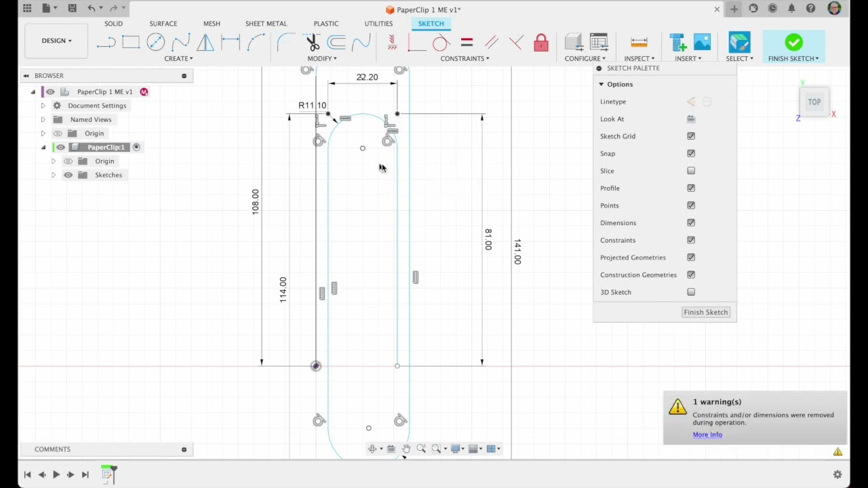Image resolution: width=868 pixels, height=488 pixels.
Task: Toggle the Constraints checkbox
Action: (691, 240)
